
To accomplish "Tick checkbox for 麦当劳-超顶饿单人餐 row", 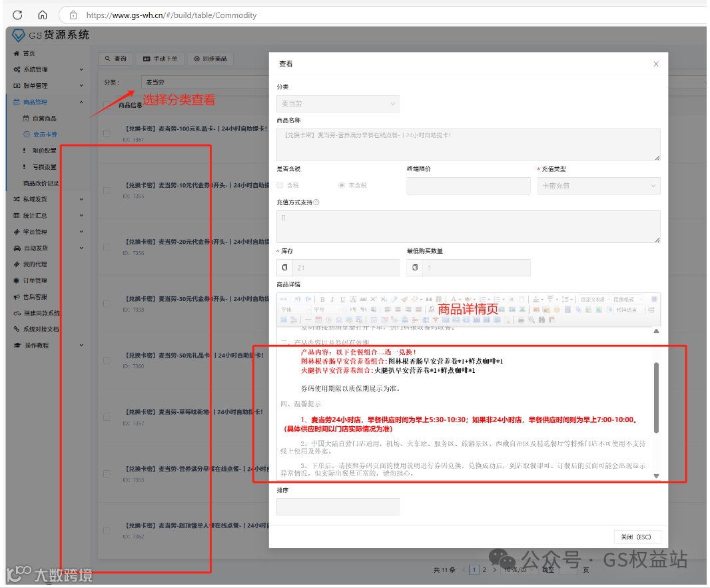I will coord(107,531).
